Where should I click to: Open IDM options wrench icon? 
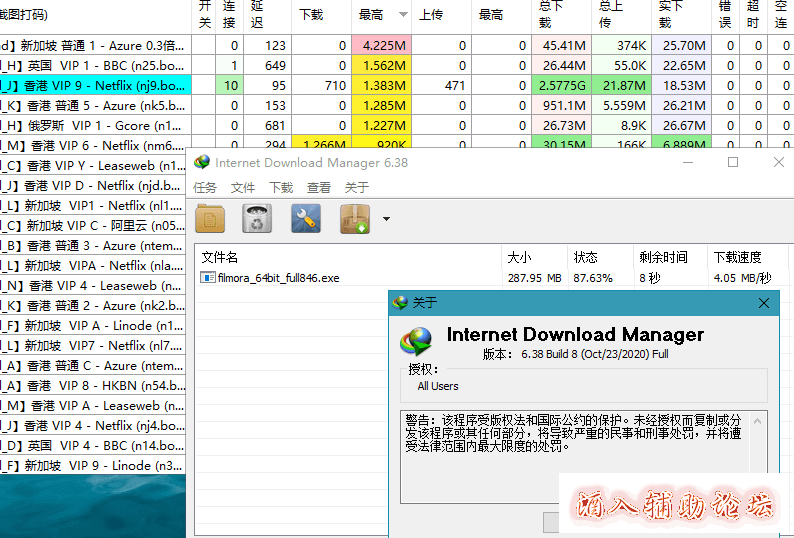pyautogui.click(x=305, y=218)
